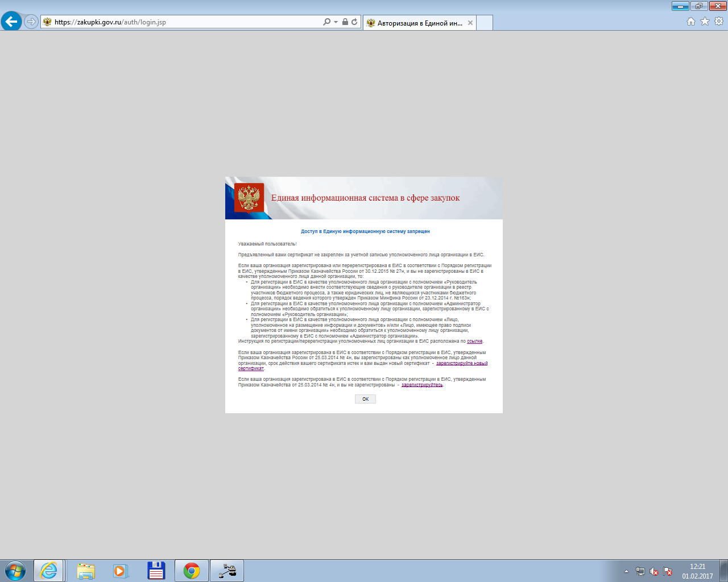Click the security lock icon in address bar
Image resolution: width=728 pixels, height=582 pixels.
345,22
